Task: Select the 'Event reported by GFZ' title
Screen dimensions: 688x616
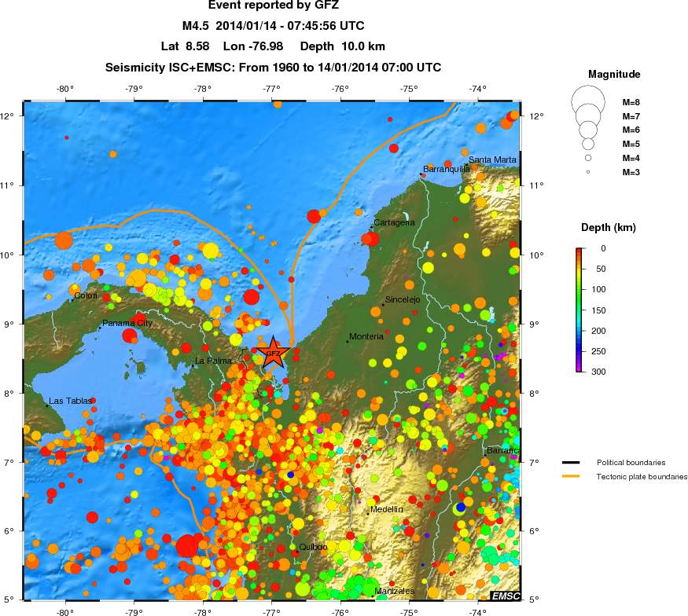Action: click(274, 5)
